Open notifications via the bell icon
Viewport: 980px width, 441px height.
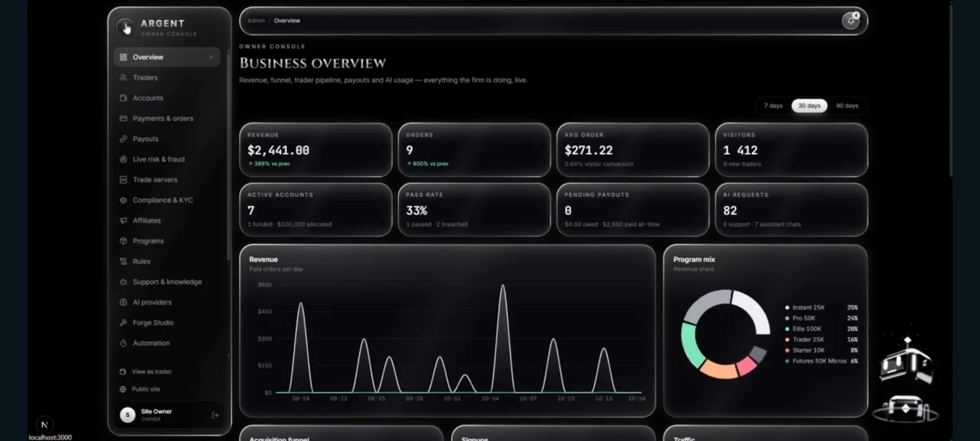click(851, 21)
